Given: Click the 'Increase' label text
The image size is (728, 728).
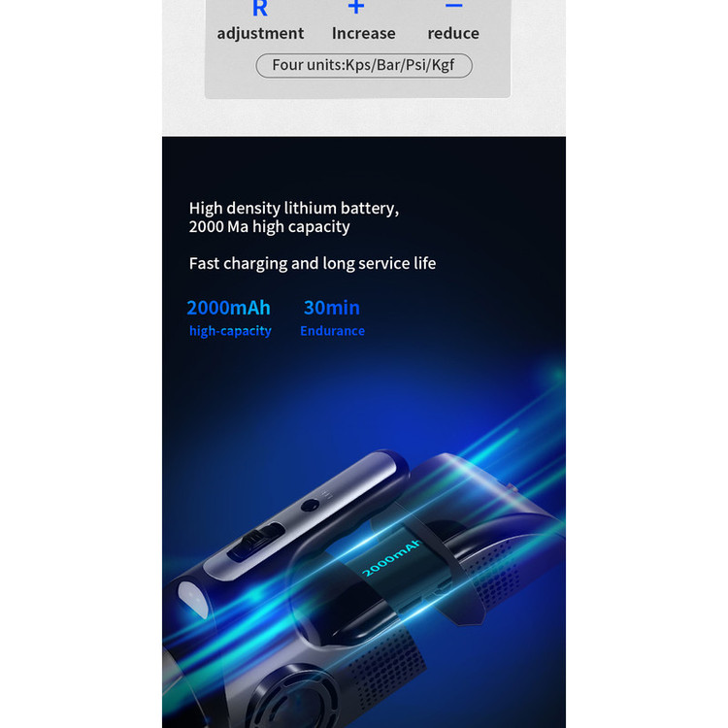Looking at the screenshot, I should 364,33.
